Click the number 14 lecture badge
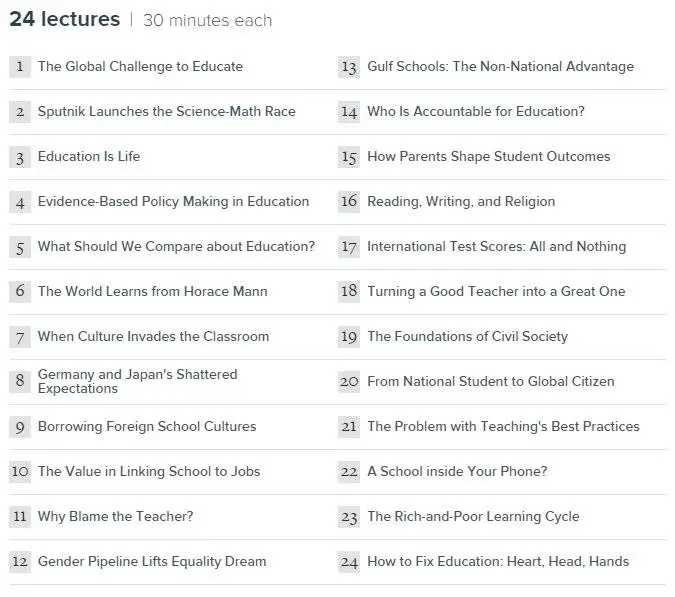 pos(349,112)
